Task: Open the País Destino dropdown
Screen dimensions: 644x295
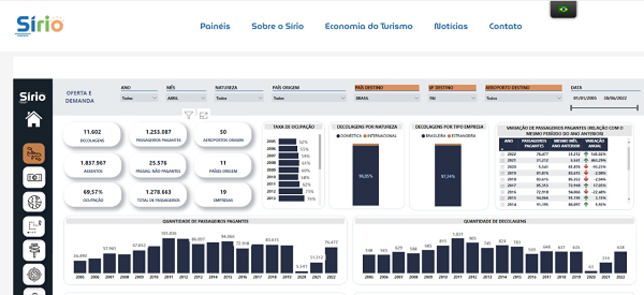Action: pos(386,98)
